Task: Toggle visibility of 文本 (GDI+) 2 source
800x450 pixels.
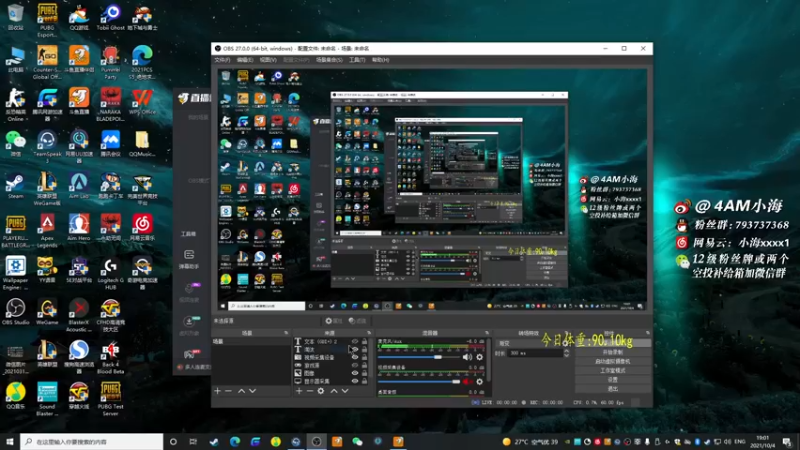Action: point(355,341)
